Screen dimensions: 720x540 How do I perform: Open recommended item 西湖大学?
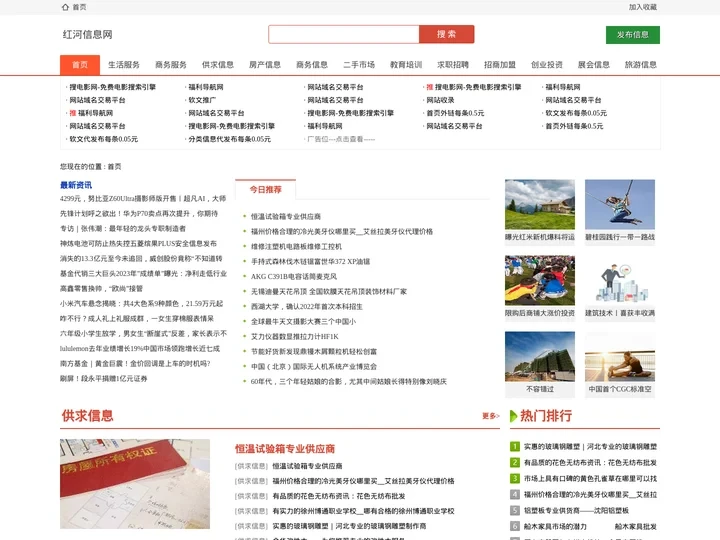click(x=307, y=307)
